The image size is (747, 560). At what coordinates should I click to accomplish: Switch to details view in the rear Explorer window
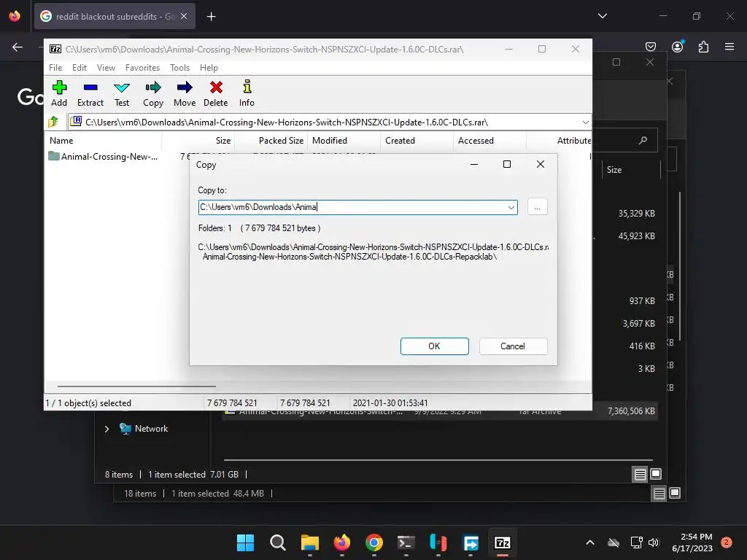tap(659, 494)
